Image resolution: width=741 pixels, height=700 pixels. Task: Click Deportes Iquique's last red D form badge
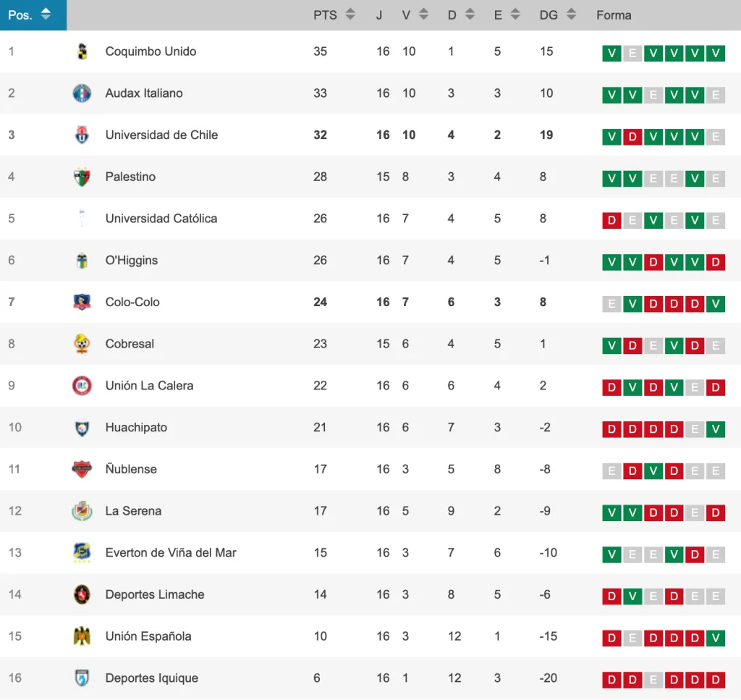point(716,680)
